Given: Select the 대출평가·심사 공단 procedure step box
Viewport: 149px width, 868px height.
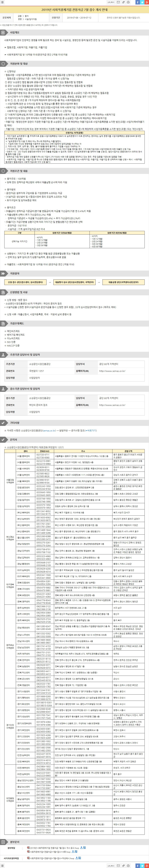Looking at the screenshot, I should point(74,282).
